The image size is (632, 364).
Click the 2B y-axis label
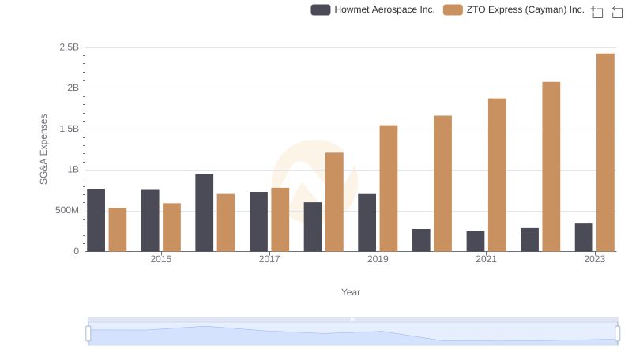[73, 88]
